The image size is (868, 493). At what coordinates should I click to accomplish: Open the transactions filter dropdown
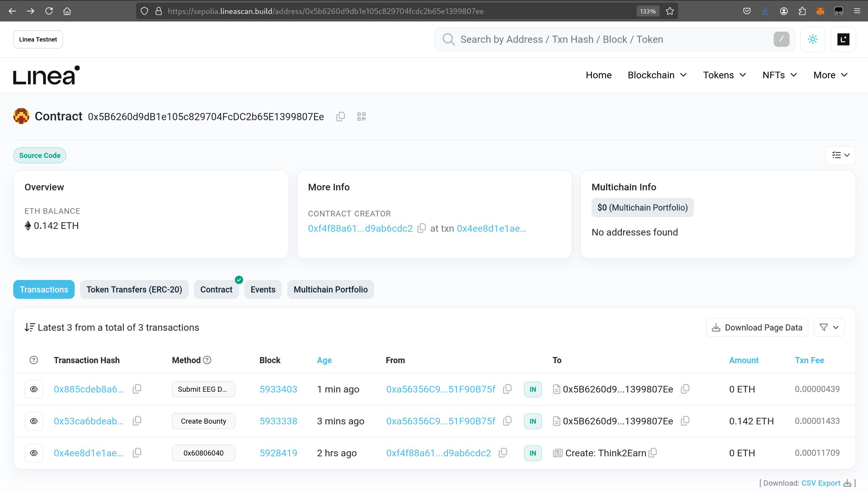coord(829,327)
